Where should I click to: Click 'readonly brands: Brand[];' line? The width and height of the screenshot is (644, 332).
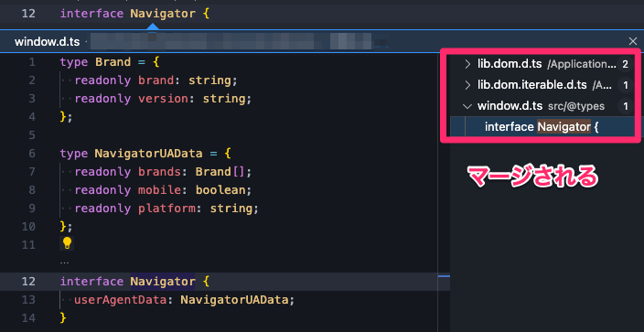pyautogui.click(x=163, y=172)
